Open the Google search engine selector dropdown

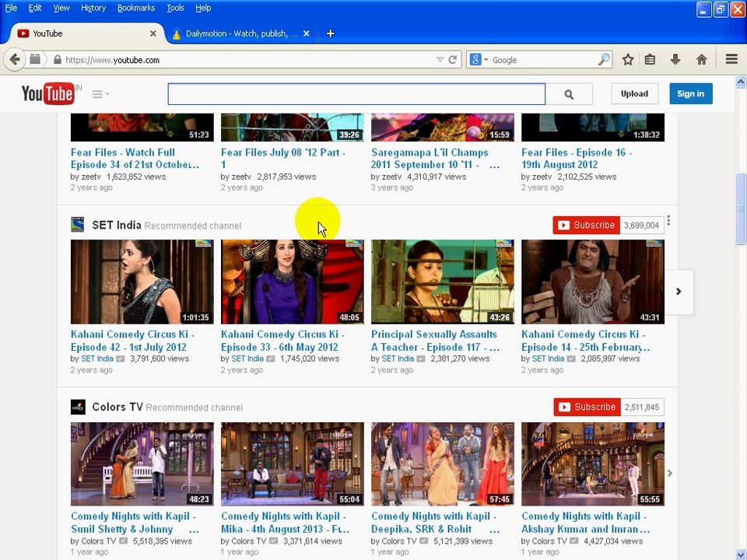point(479,60)
